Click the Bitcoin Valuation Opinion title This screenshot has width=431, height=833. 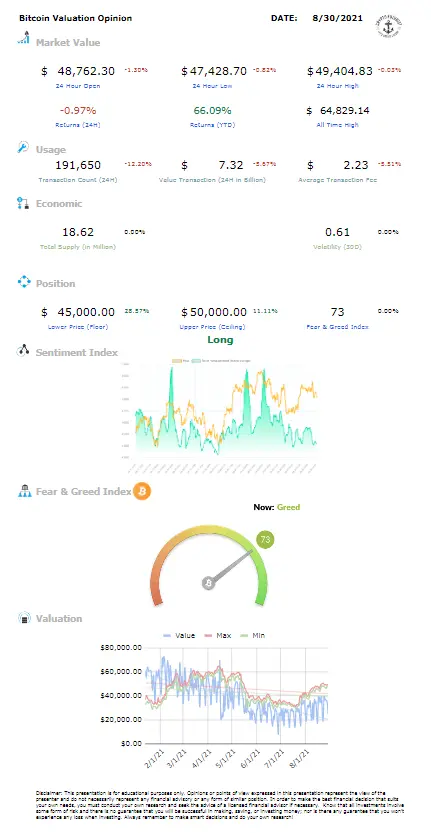click(x=75, y=18)
